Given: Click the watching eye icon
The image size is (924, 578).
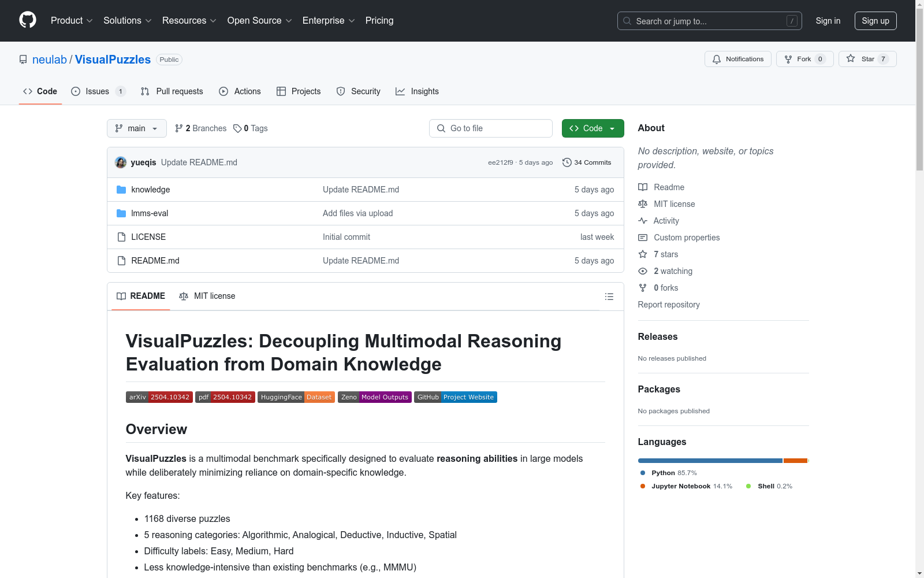Looking at the screenshot, I should point(643,271).
